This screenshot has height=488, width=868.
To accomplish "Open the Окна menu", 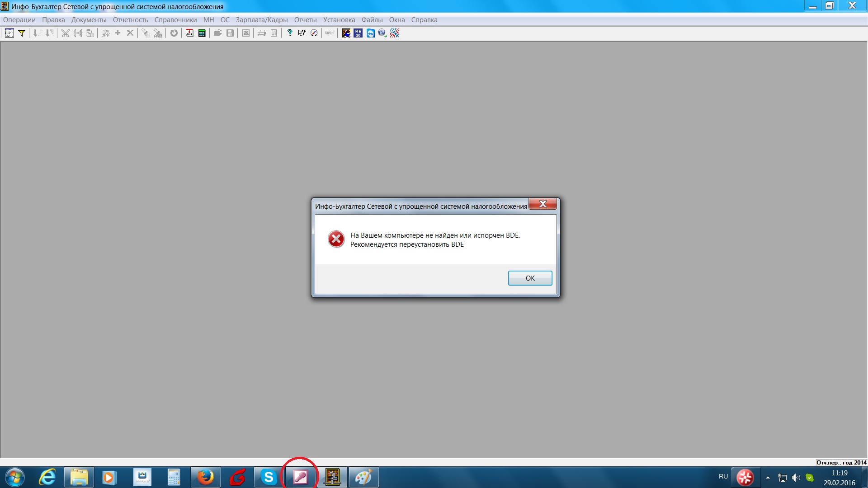I will point(396,20).
